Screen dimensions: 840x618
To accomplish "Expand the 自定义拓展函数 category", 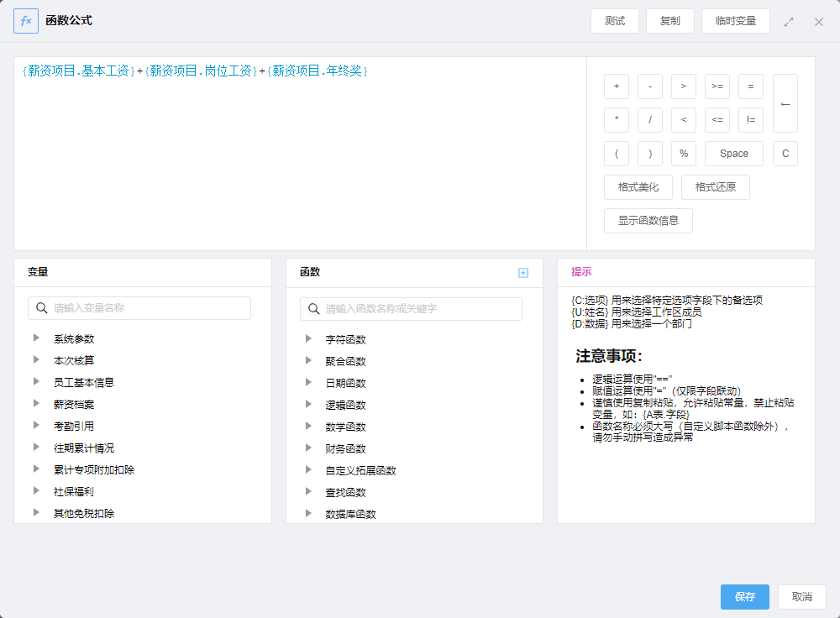I will coord(308,469).
